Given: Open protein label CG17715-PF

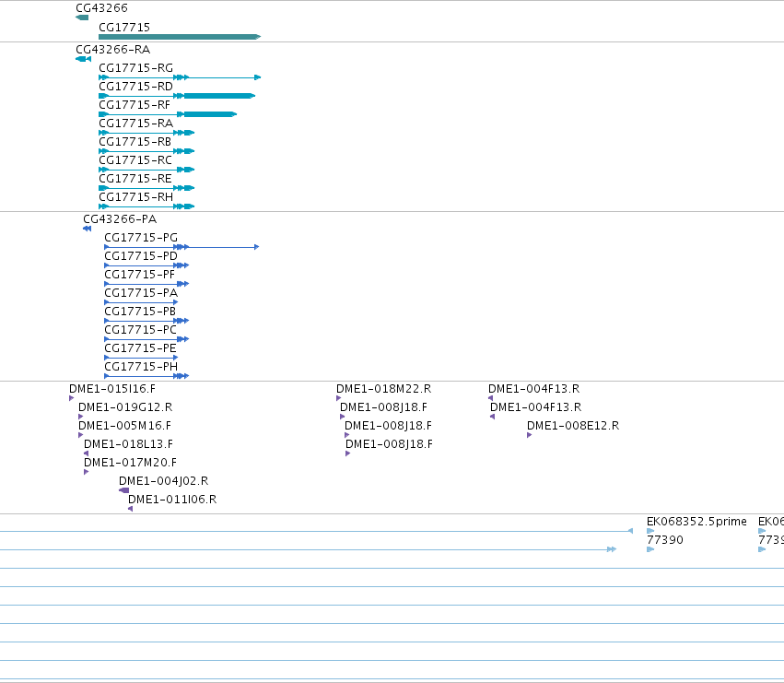Looking at the screenshot, I should click(x=139, y=275).
